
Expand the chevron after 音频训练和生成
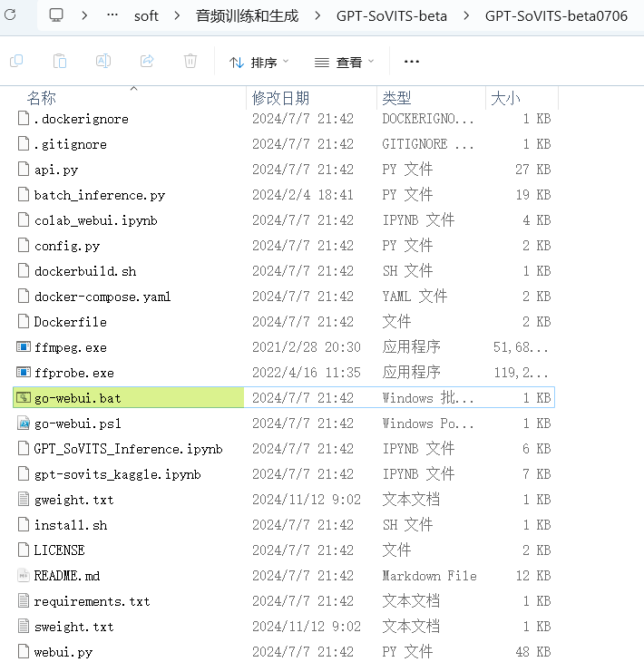point(317,15)
